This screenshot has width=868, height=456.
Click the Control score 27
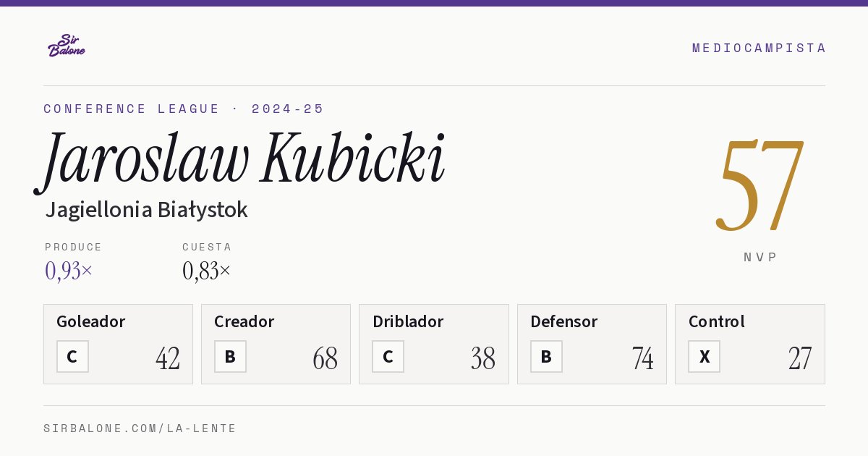point(800,358)
